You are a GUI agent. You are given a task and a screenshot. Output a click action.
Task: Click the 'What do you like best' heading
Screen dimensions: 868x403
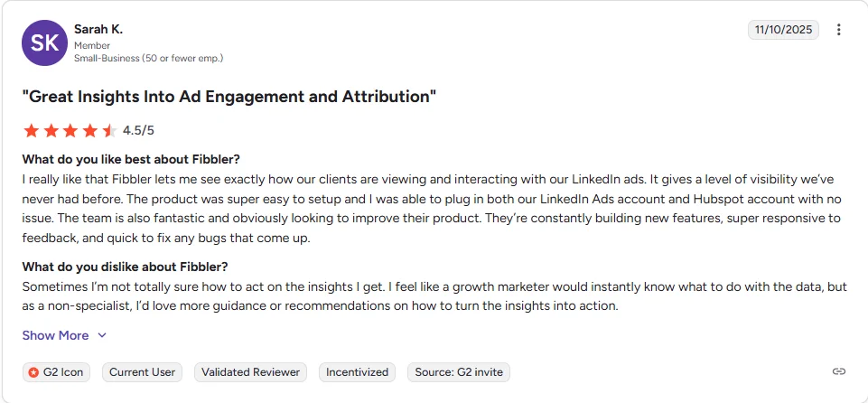coord(131,159)
